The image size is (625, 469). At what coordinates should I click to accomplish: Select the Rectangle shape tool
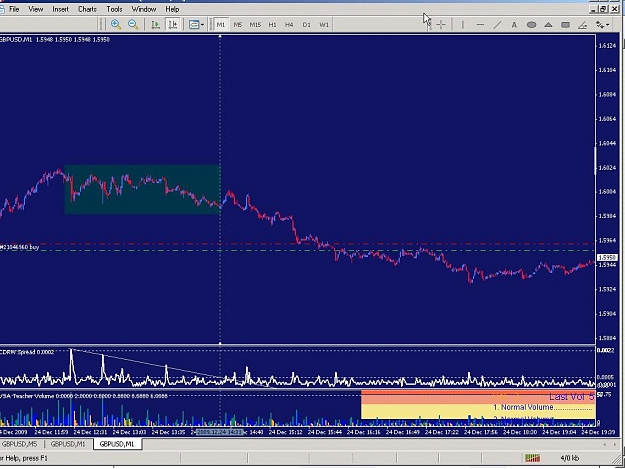565,25
